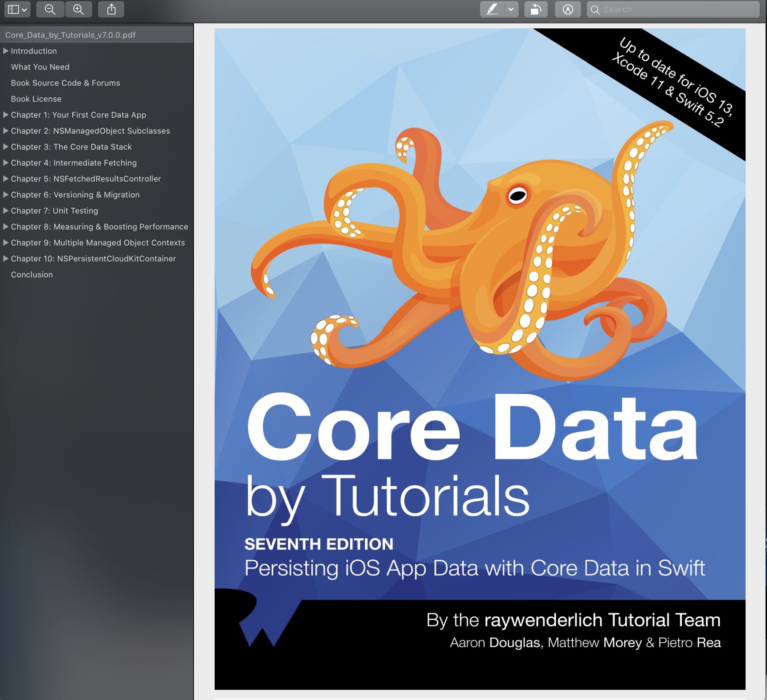Click the rotate page icon
The width and height of the screenshot is (767, 700).
point(536,9)
